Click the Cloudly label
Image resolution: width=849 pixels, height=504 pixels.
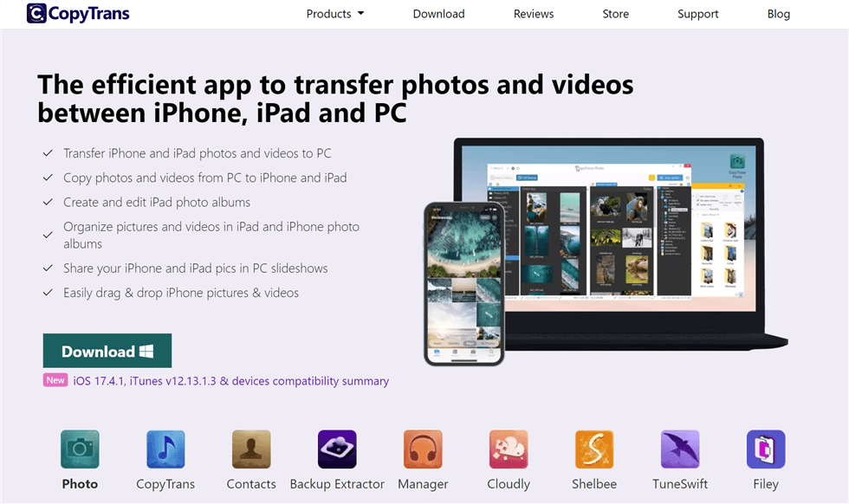(x=509, y=484)
